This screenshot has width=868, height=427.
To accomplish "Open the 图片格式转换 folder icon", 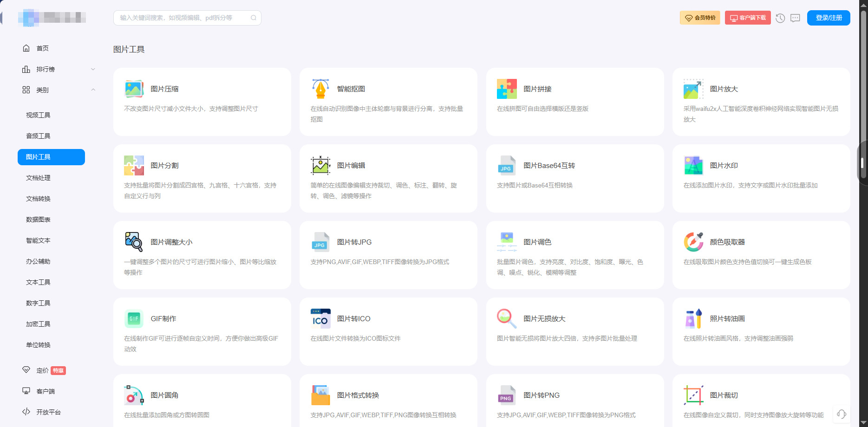I will tap(320, 395).
